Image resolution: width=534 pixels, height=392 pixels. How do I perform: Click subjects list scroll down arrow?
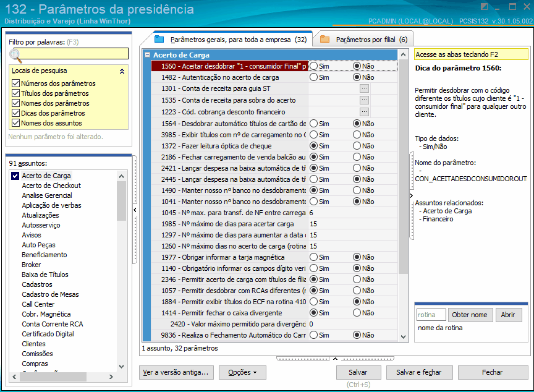122,367
